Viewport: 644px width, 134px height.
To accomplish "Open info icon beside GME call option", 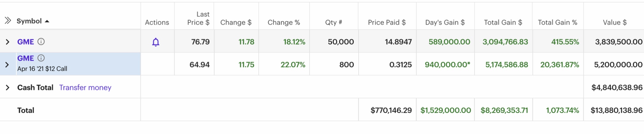I will click(41, 58).
